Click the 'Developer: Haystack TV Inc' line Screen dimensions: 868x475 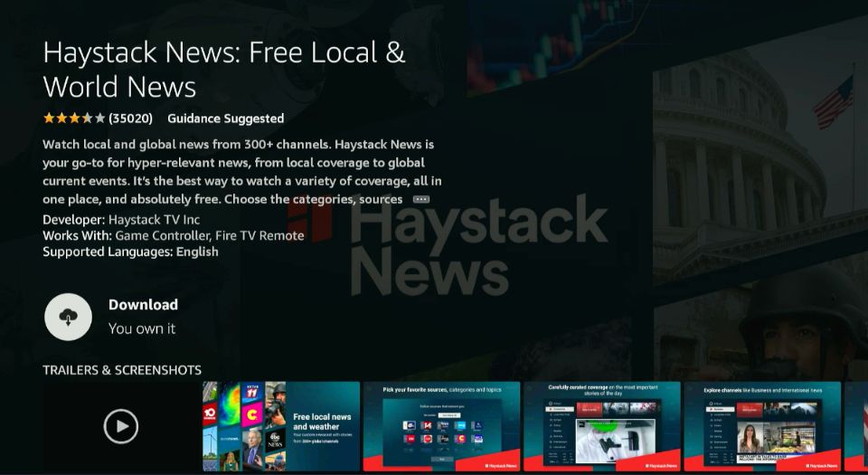(121, 220)
